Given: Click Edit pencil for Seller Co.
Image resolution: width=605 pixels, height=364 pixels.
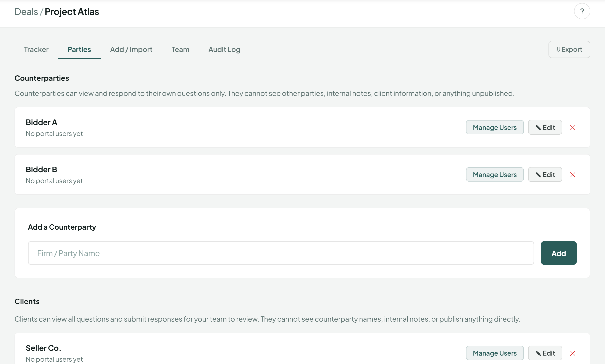Looking at the screenshot, I should [545, 353].
